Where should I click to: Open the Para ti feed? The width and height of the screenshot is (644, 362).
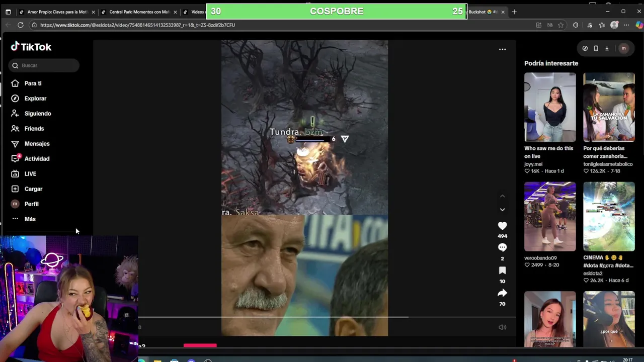(33, 83)
